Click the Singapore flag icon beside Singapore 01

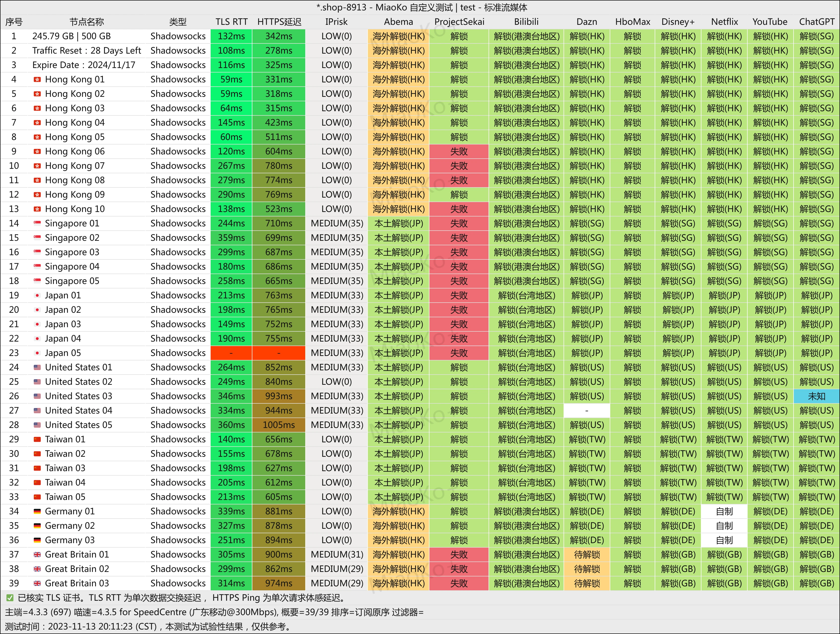(x=37, y=224)
